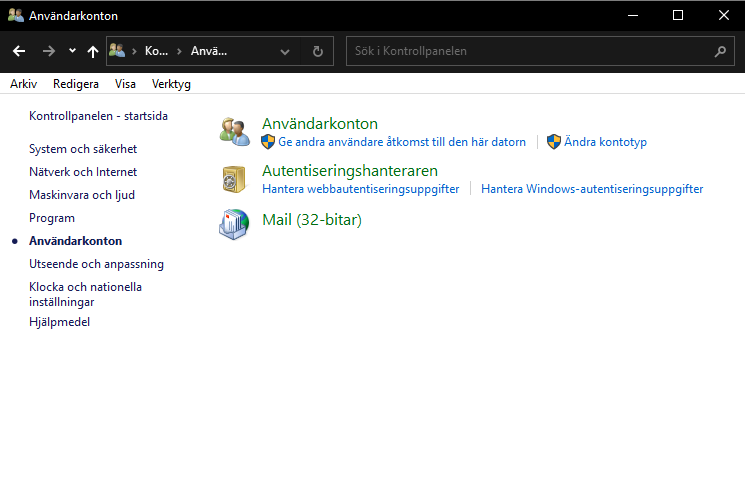Open Maskinvara och ljud category
This screenshot has width=745, height=486.
(82, 195)
